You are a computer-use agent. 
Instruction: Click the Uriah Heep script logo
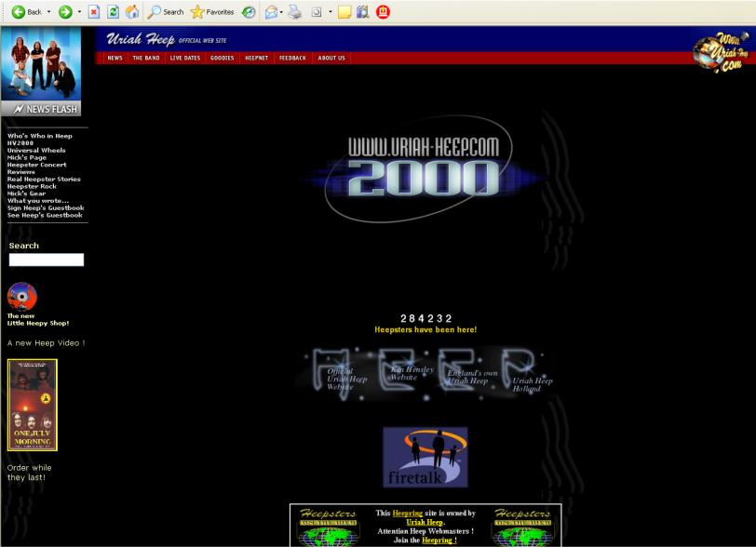point(141,39)
